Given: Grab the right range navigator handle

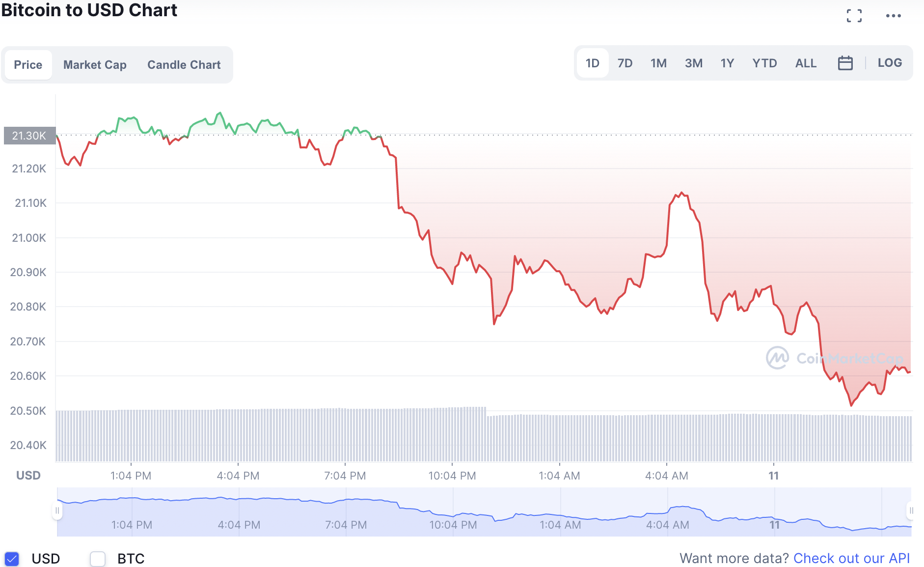Looking at the screenshot, I should pos(911,510).
